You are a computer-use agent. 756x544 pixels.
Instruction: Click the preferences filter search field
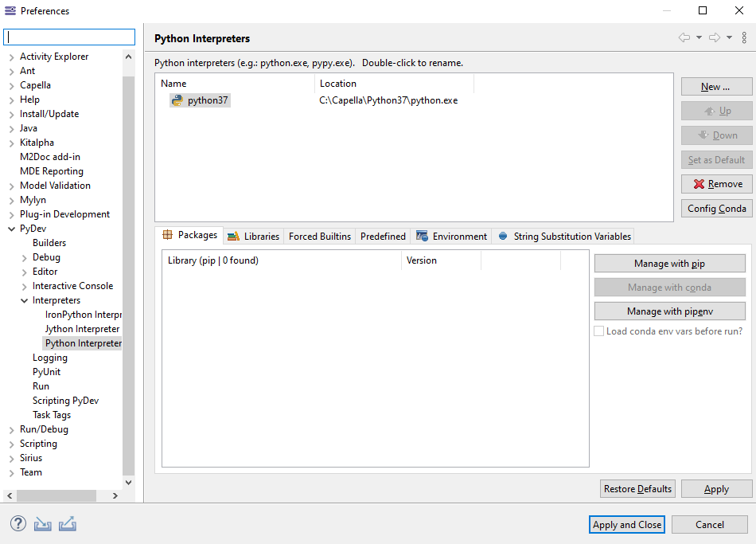coord(68,37)
